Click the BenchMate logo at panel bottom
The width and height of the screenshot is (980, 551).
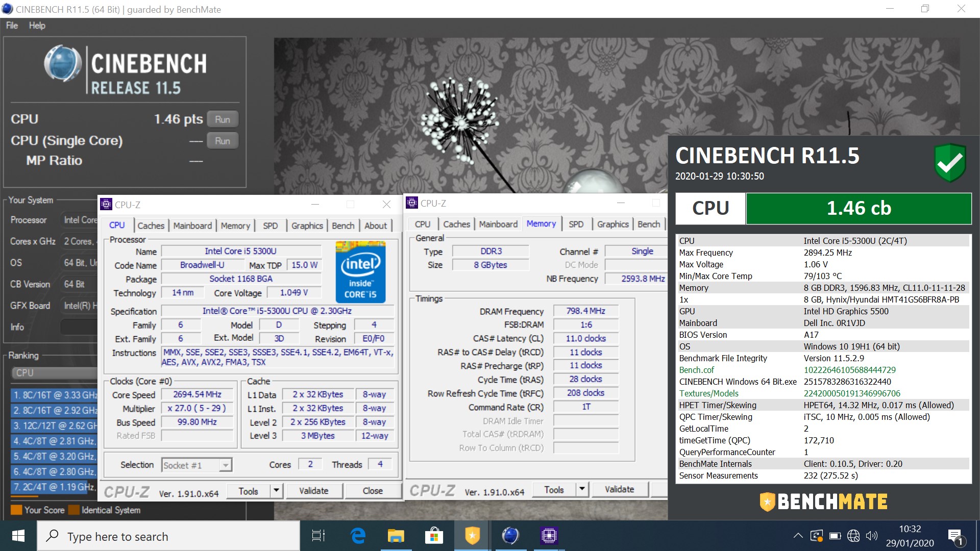(823, 502)
